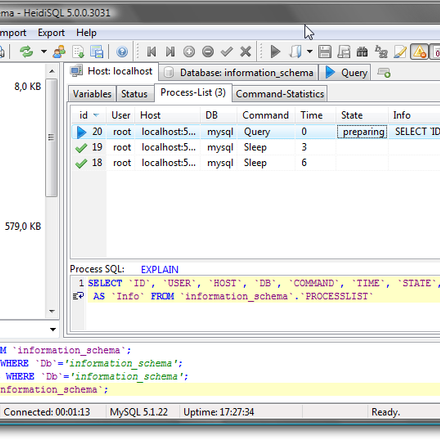Select the Status sub-tab

coord(134,94)
